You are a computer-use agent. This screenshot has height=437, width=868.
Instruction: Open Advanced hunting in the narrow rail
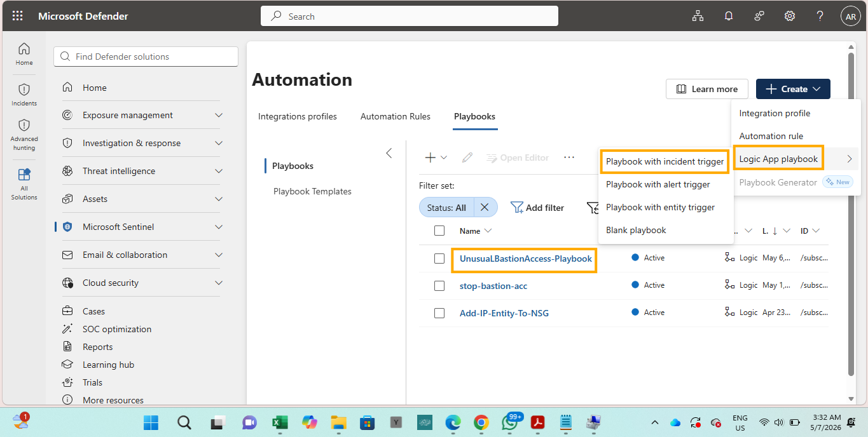coord(24,135)
